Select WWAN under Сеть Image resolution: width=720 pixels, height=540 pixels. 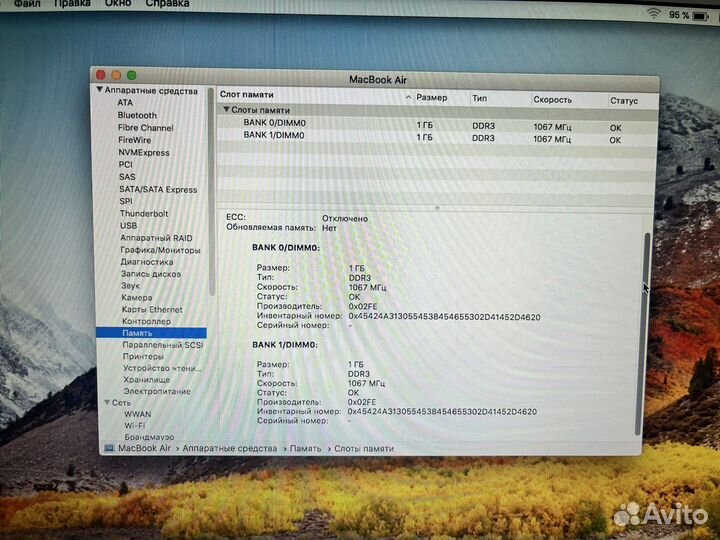[x=137, y=414]
